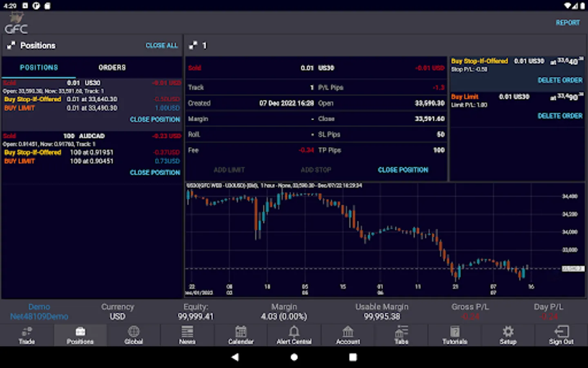This screenshot has width=588, height=368.
Task: Delete the Buy Limit order
Action: tap(560, 116)
